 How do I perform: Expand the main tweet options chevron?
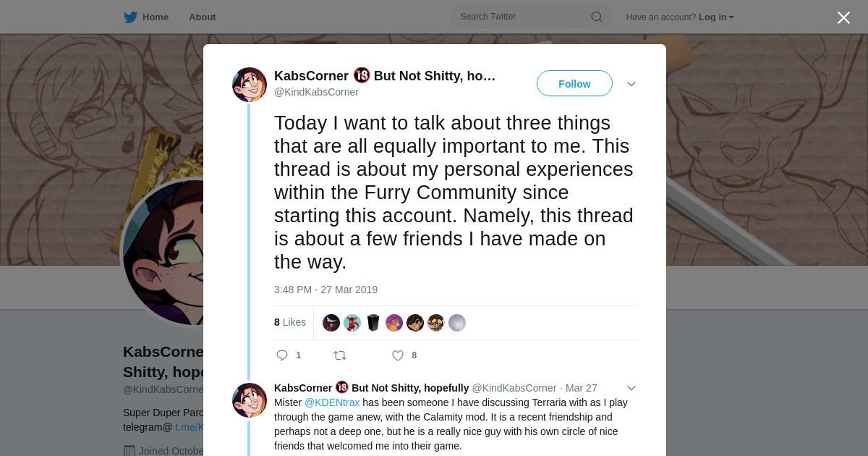tap(631, 84)
